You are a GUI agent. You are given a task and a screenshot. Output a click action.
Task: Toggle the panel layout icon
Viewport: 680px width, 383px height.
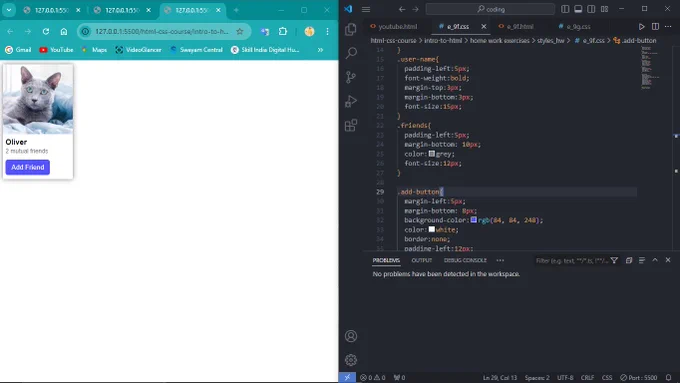point(578,9)
